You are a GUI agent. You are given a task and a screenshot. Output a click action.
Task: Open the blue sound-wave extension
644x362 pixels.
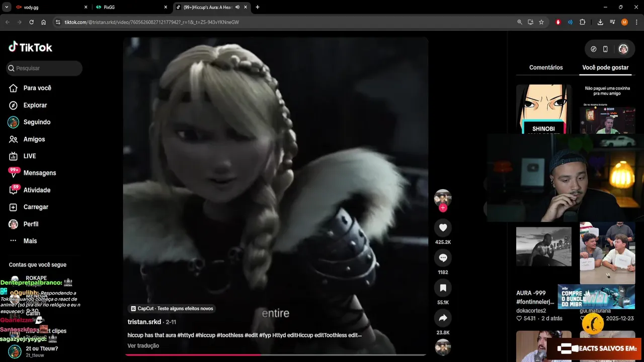point(570,22)
